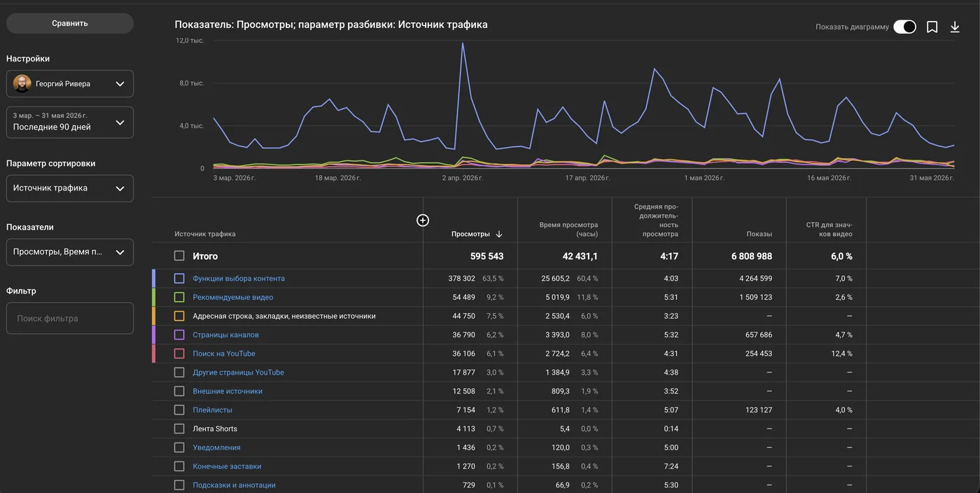Viewport: 980px width, 493px height.
Task: Click the Георгий Ривера channel avatar
Action: (x=22, y=83)
